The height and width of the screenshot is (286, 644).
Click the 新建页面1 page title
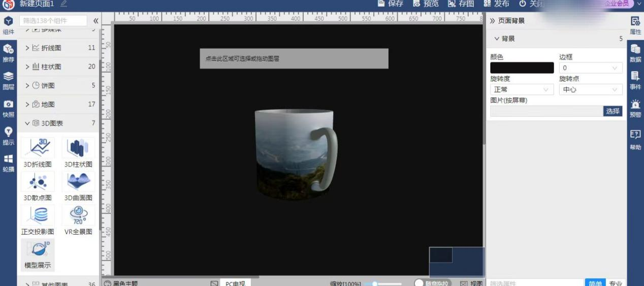coord(37,3)
